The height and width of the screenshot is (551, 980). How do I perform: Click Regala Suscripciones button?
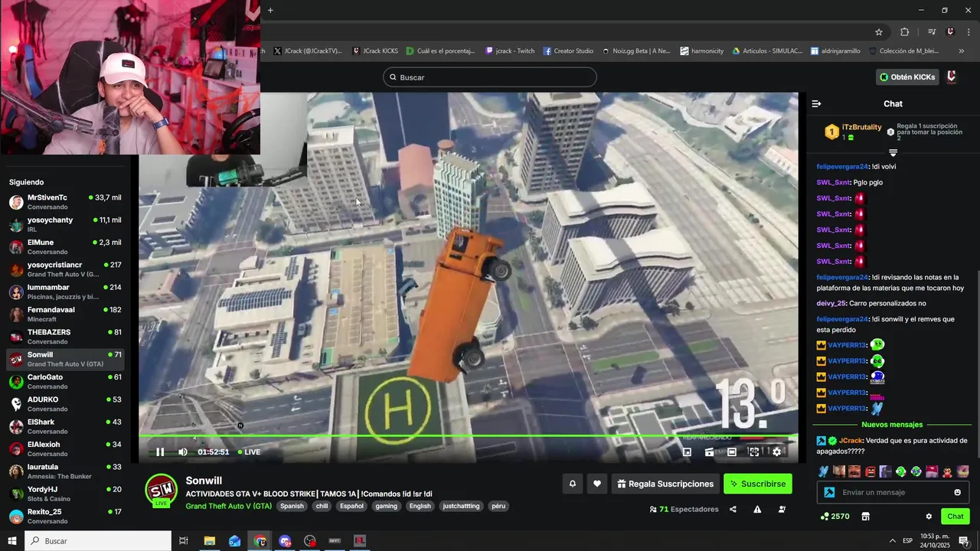coord(665,484)
